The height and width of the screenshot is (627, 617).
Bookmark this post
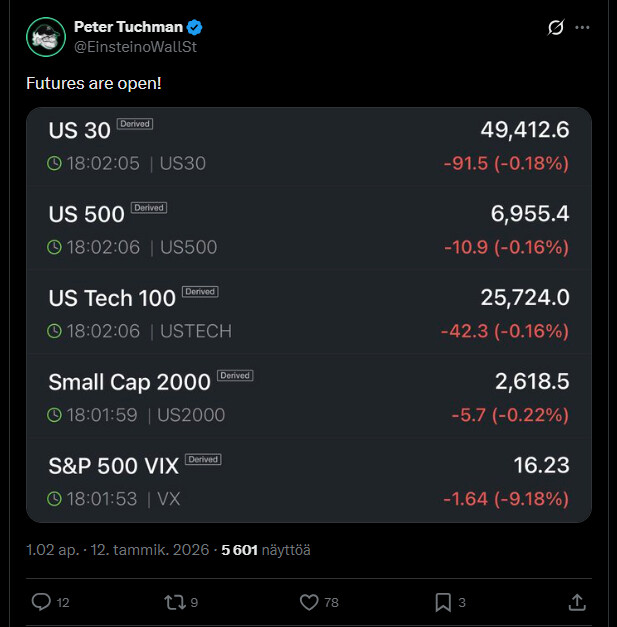coord(443,602)
